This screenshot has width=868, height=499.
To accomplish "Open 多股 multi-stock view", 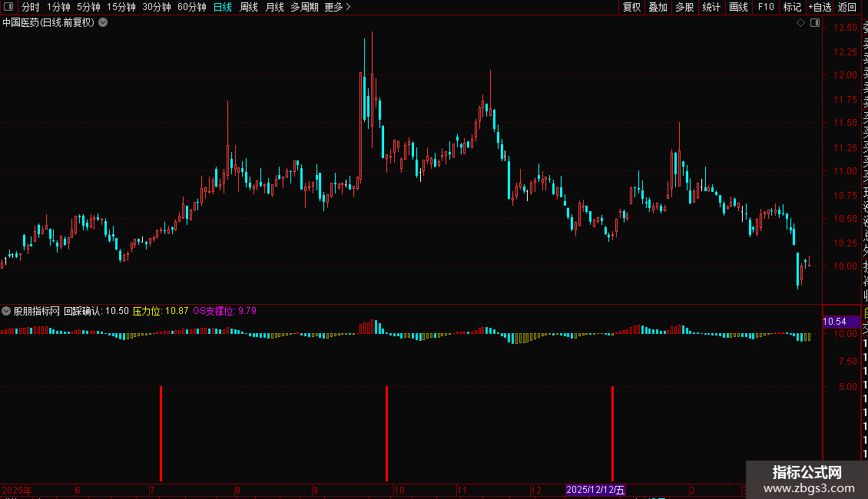I will pyautogui.click(x=684, y=7).
